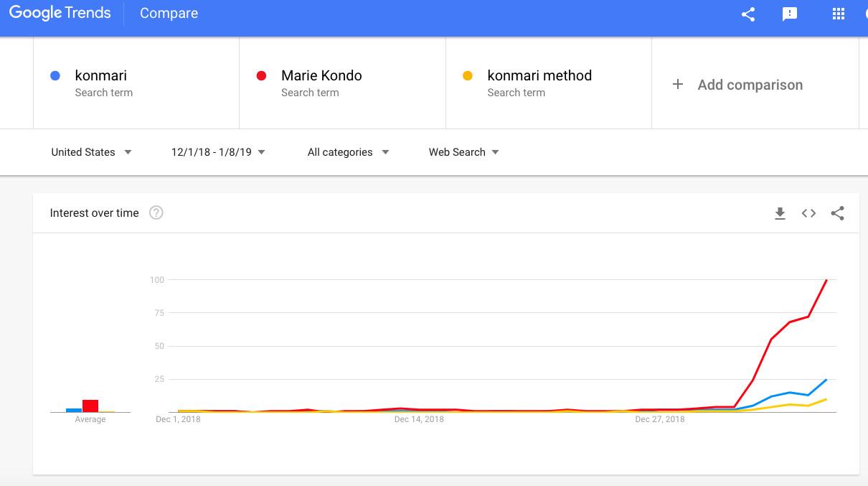Screen dimensions: 868x486
Task: Download the Interest over time data
Action: pos(780,213)
